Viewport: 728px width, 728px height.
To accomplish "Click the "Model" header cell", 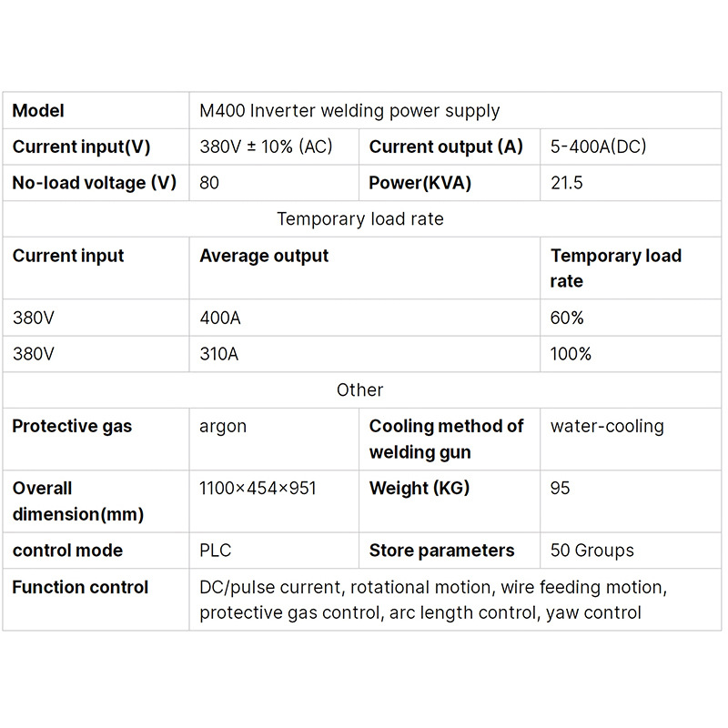I will [38, 111].
